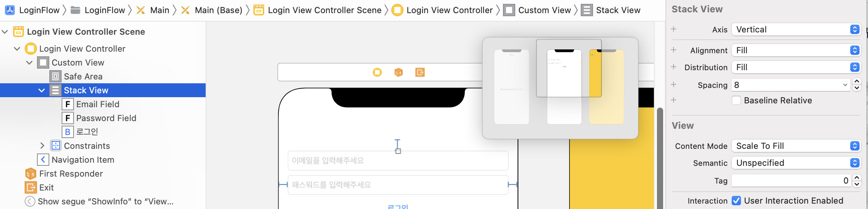The image size is (868, 209).
Task: Select Navigation Item in outline
Action: pos(83,160)
